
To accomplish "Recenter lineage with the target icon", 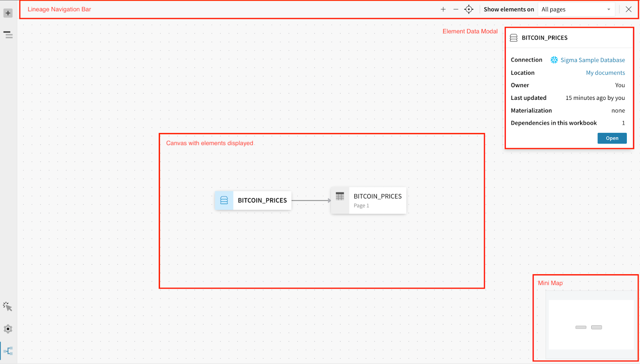I will [x=469, y=9].
